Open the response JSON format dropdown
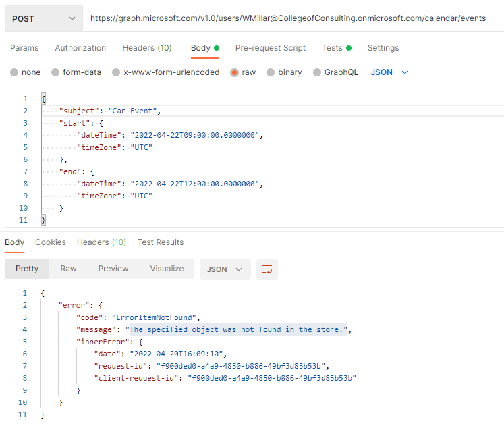The width and height of the screenshot is (504, 426). (x=225, y=269)
